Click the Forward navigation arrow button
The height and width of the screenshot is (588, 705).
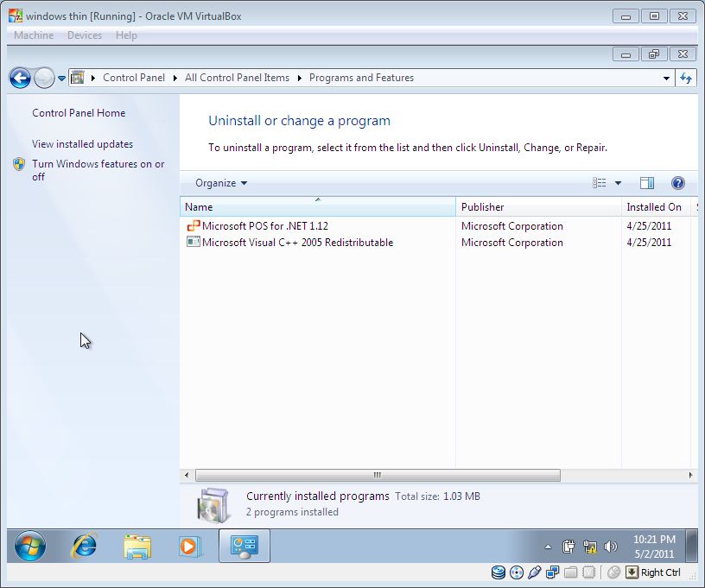coord(44,79)
